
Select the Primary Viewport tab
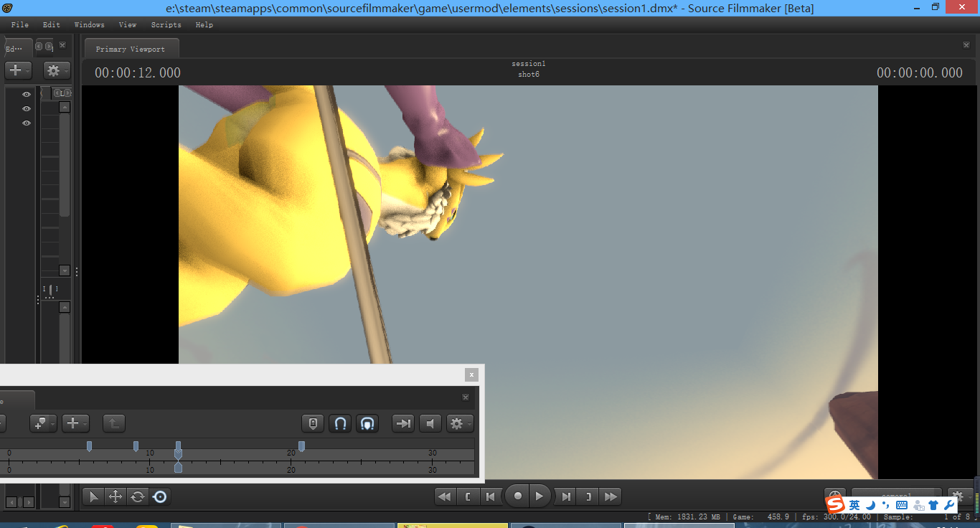click(131, 49)
